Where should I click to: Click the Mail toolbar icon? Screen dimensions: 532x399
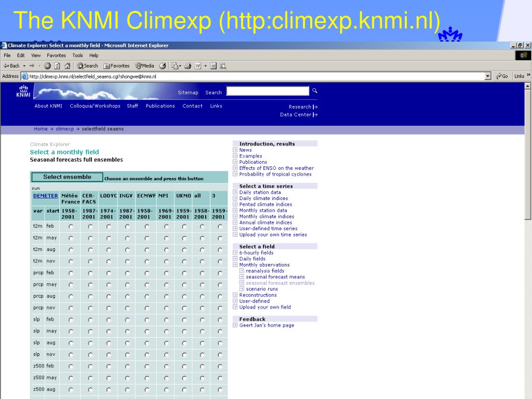tap(175, 66)
